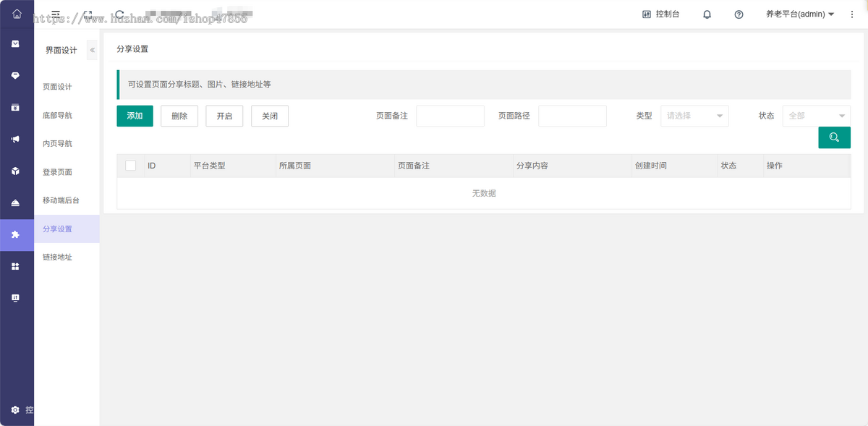Click the 删除 button

click(x=179, y=116)
